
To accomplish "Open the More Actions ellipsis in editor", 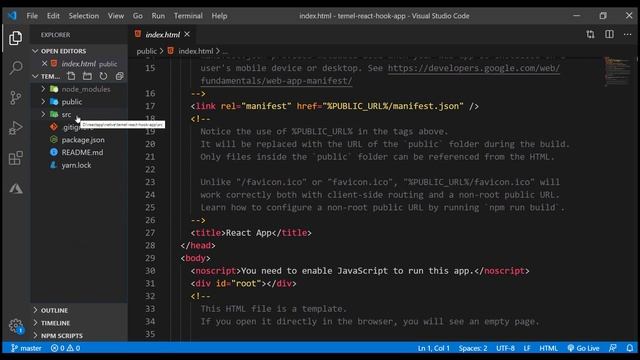I will pyautogui.click(x=627, y=34).
